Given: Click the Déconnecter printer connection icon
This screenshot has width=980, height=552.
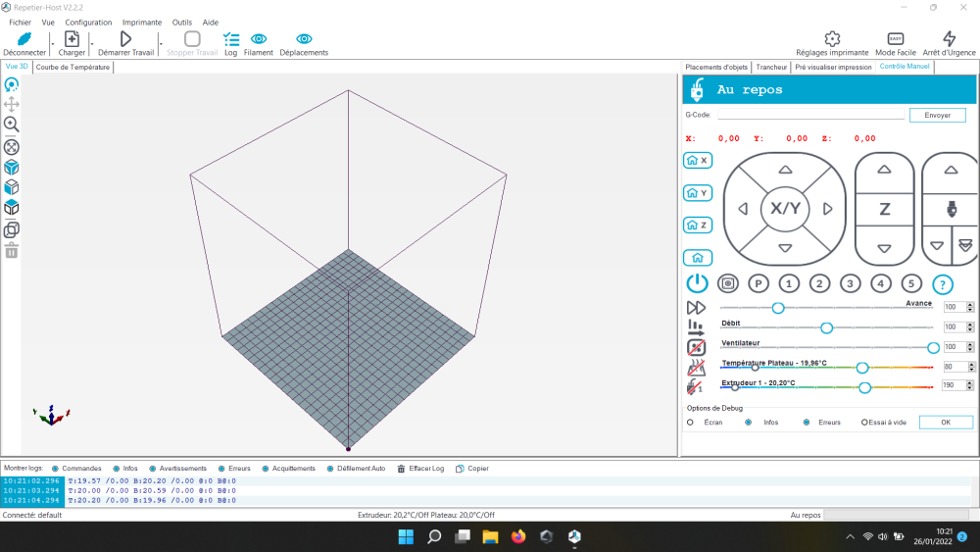Looking at the screenshot, I should click(x=24, y=39).
